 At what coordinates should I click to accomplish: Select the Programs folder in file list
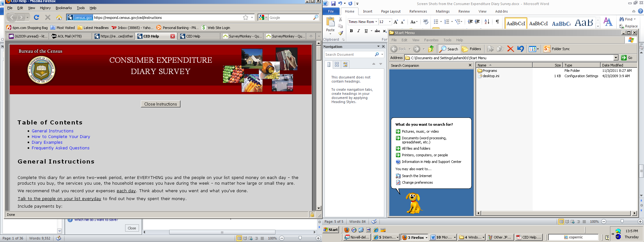tap(487, 71)
